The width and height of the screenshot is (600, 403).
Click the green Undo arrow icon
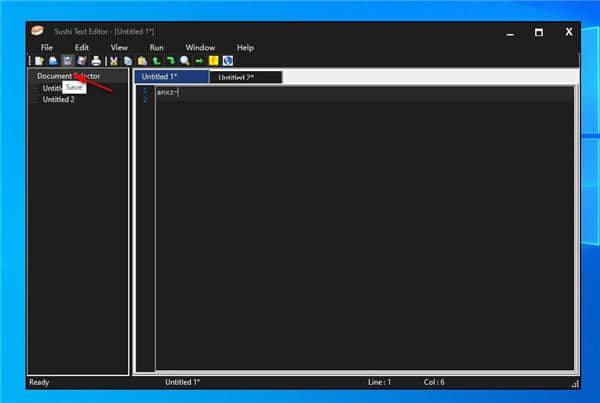point(157,61)
